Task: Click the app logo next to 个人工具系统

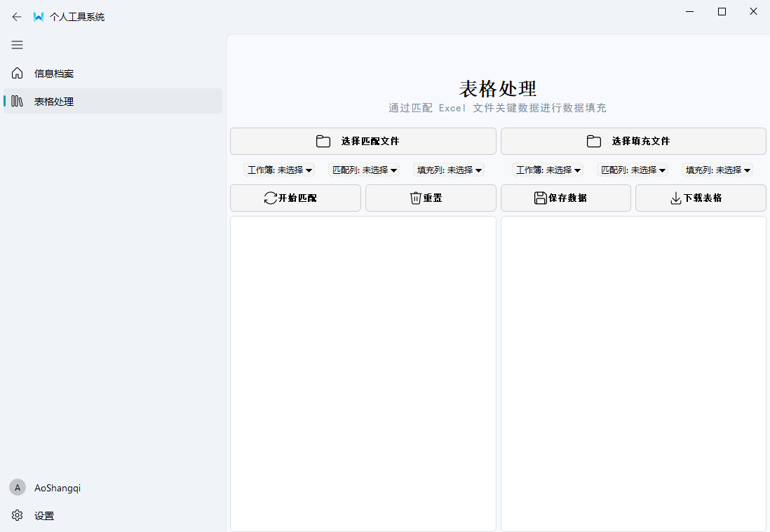Action: coord(38,16)
